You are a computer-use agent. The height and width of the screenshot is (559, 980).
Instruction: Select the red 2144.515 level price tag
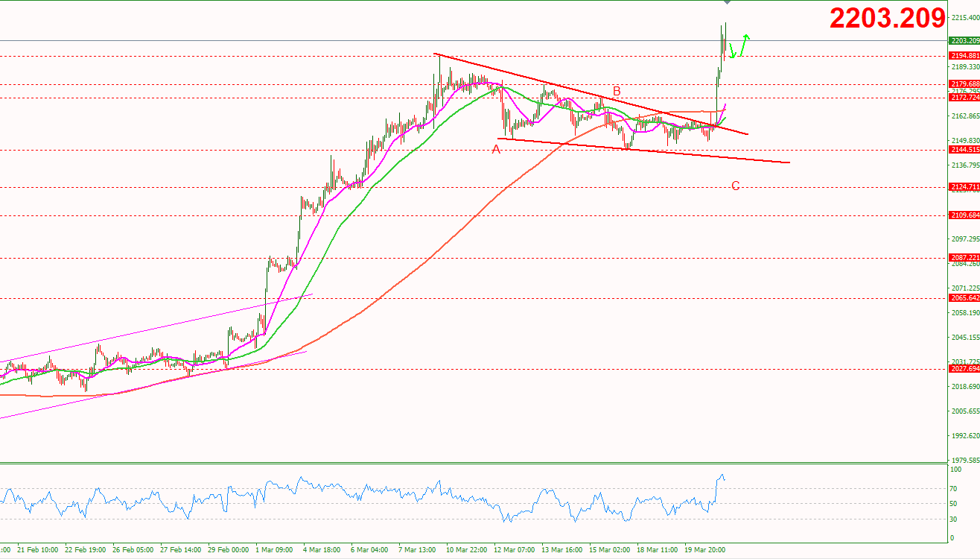964,150
